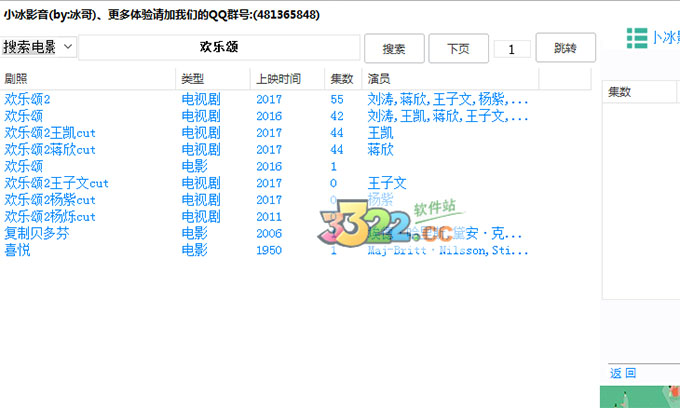Viewport: 680px width, 408px height.
Task: Click 电视剧 in the 55-episode 欢乐颂2 row
Action: tap(201, 99)
